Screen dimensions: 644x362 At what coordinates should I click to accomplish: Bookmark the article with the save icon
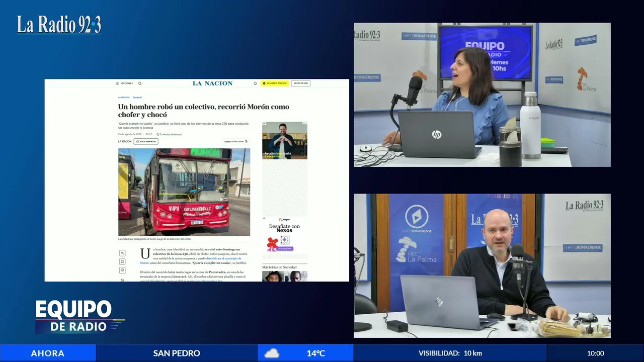point(122,262)
